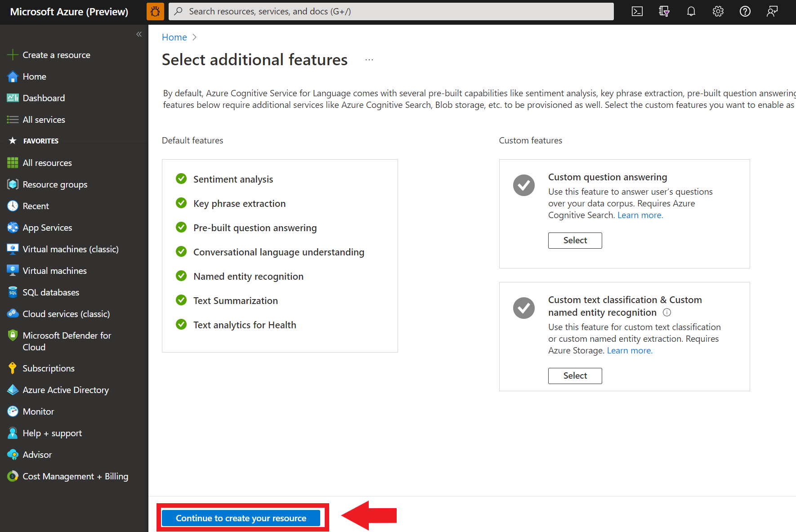Click the Microsoft Azure (Preview) portal title

click(x=69, y=12)
